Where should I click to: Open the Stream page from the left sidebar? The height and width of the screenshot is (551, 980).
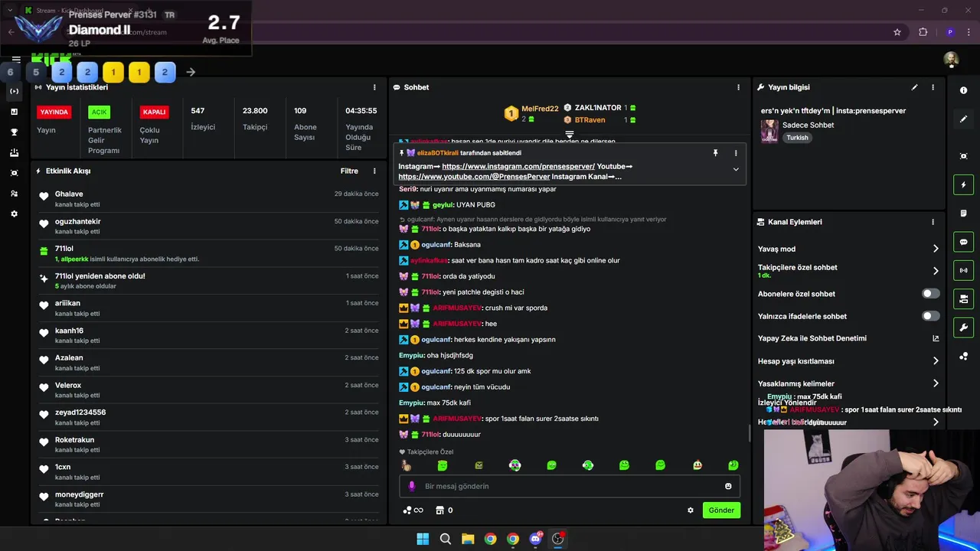[14, 91]
